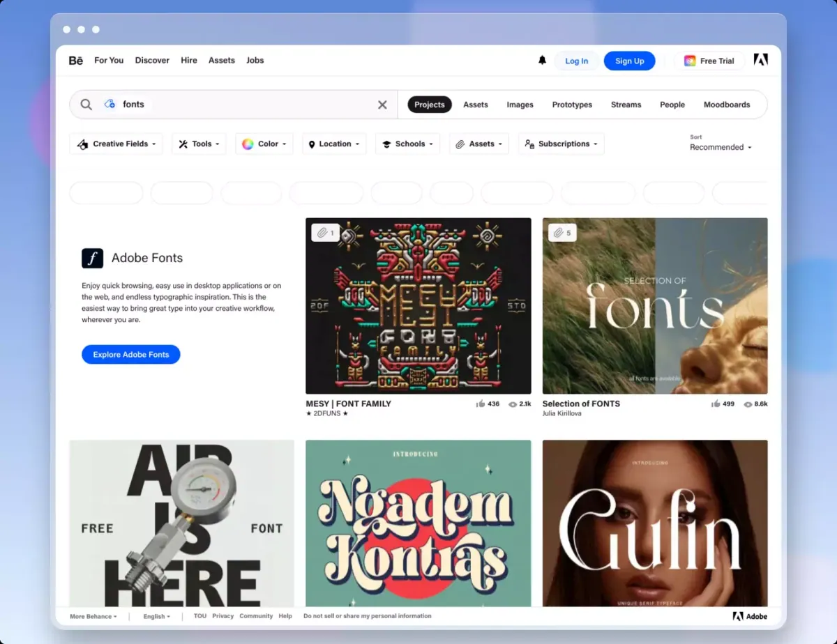
Task: Click the Sign Up button
Action: 629,61
